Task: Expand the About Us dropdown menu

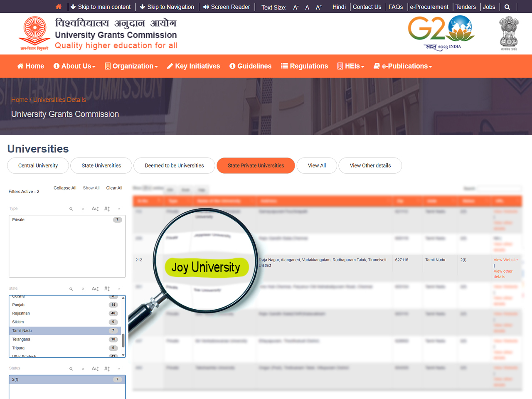Action: pyautogui.click(x=75, y=66)
